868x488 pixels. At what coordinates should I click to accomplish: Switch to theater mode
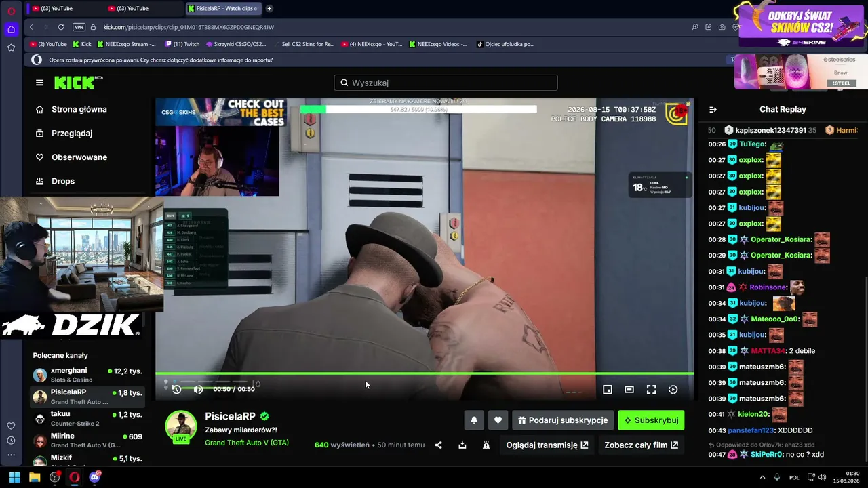[x=629, y=390]
